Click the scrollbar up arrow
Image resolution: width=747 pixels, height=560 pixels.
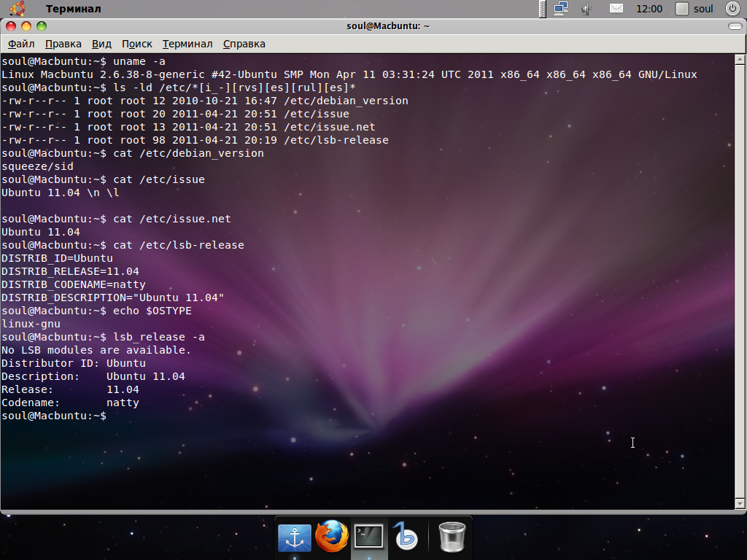(x=740, y=60)
